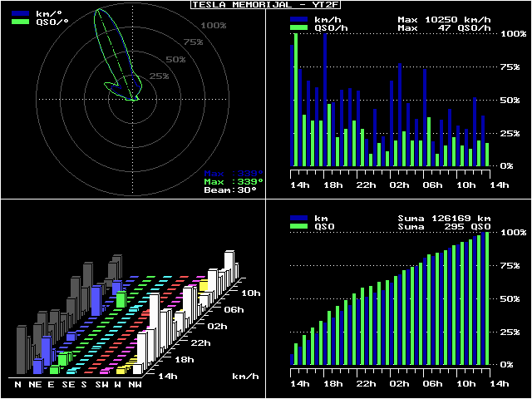Click the 25% ring label on polar plot

click(x=159, y=76)
